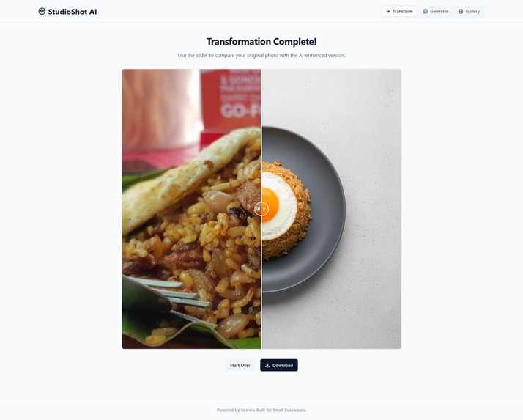
Task: Switch to the Transform tab
Action: [x=399, y=11]
